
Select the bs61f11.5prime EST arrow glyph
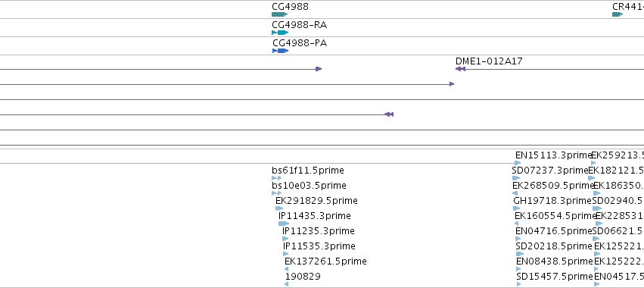pyautogui.click(x=276, y=178)
